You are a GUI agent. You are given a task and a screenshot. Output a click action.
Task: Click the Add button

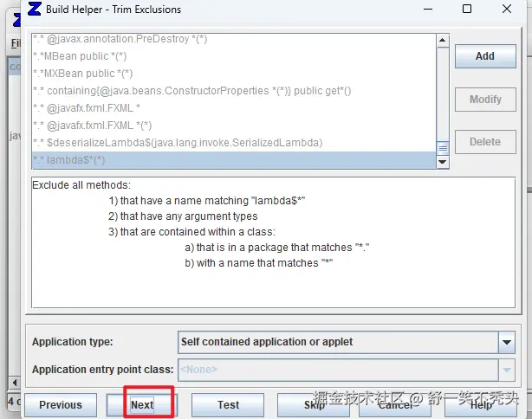485,56
